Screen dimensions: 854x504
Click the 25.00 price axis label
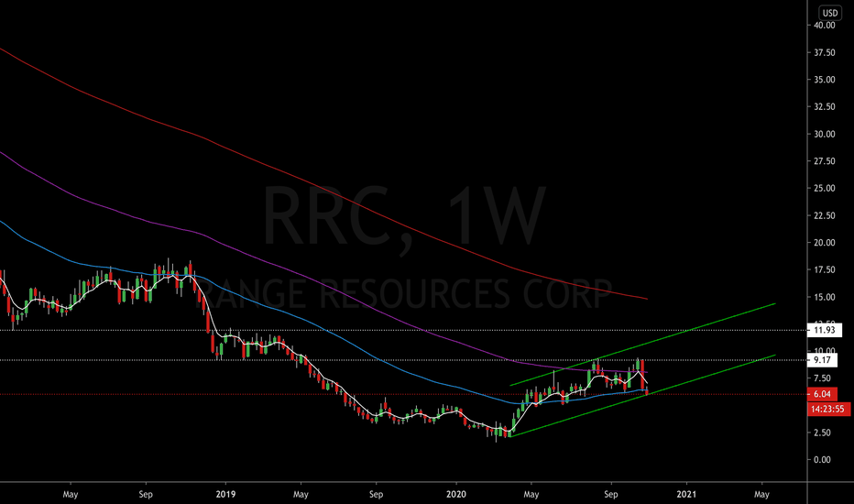pyautogui.click(x=824, y=188)
